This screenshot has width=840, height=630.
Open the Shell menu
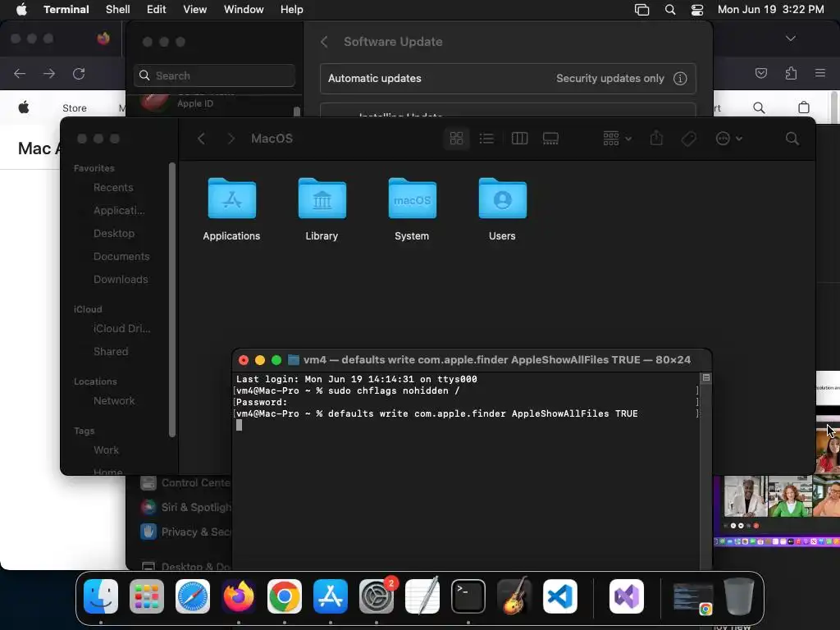[118, 9]
